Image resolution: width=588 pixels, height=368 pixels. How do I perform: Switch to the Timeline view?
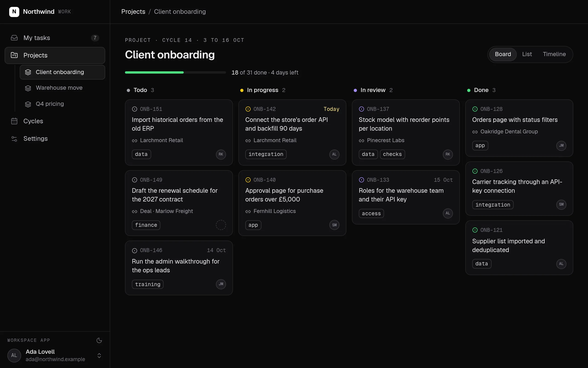coord(554,54)
